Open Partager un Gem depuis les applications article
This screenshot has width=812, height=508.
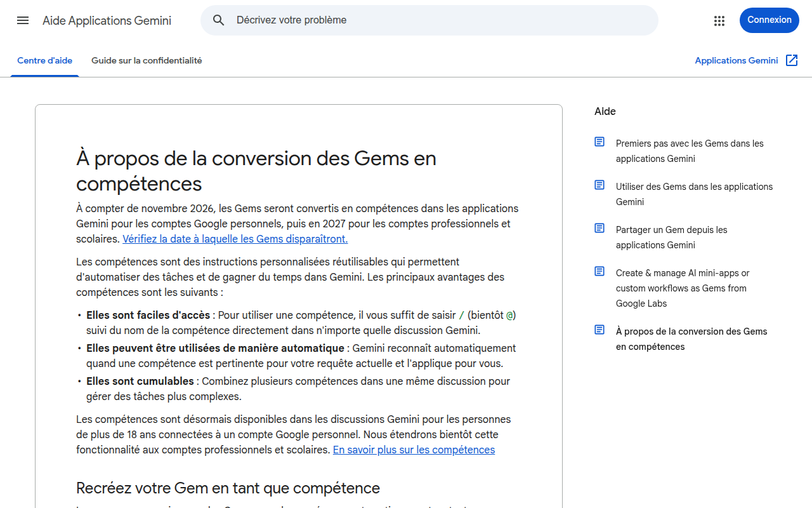pos(672,237)
